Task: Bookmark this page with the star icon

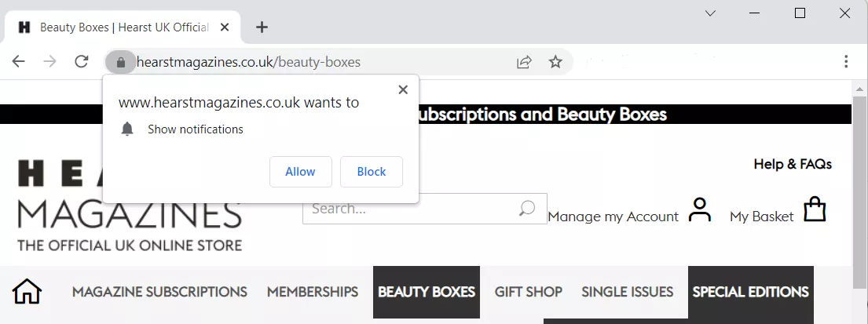Action: tap(555, 62)
